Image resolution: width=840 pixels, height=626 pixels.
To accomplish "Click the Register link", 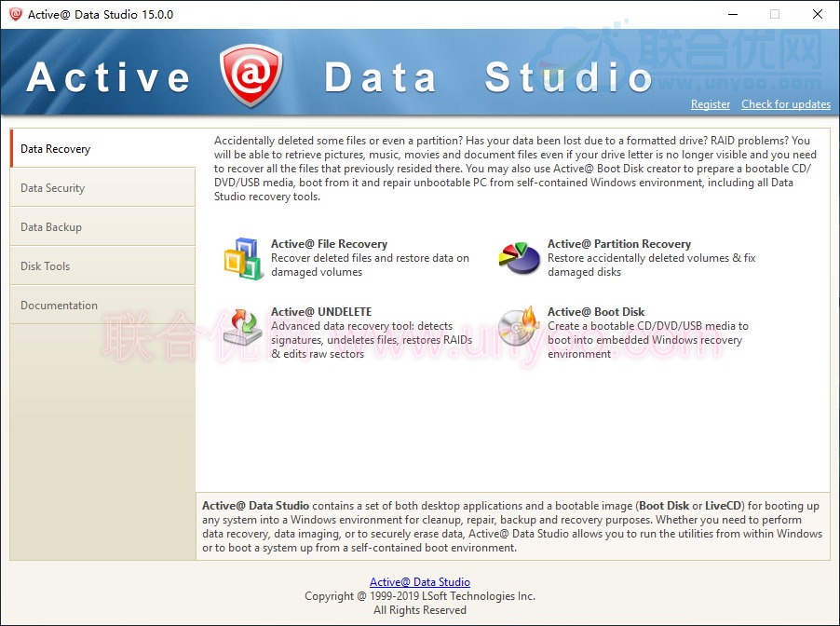I will [711, 104].
